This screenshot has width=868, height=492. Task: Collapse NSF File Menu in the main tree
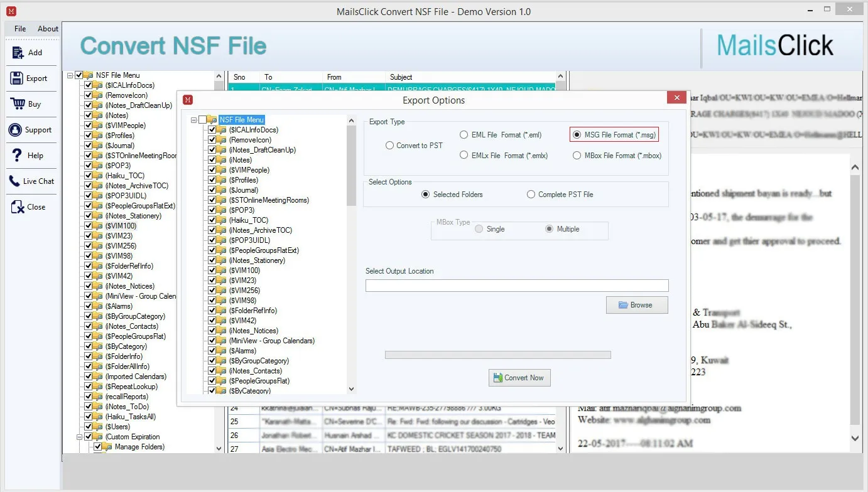point(70,75)
